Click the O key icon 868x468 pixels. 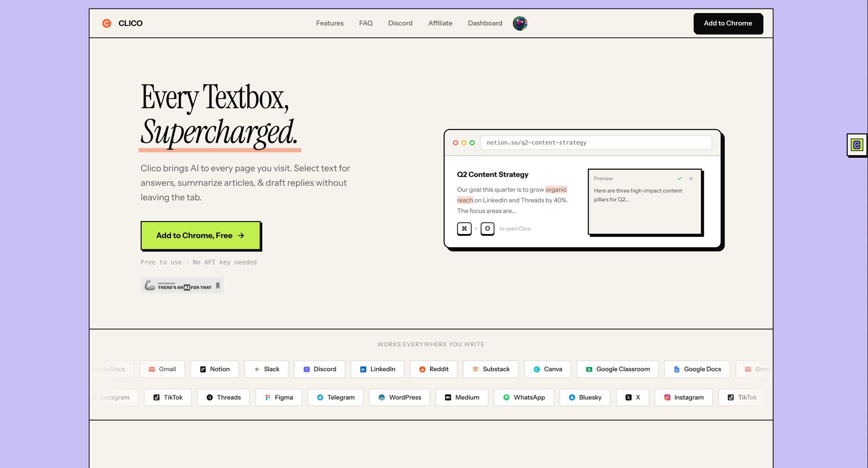coord(487,229)
